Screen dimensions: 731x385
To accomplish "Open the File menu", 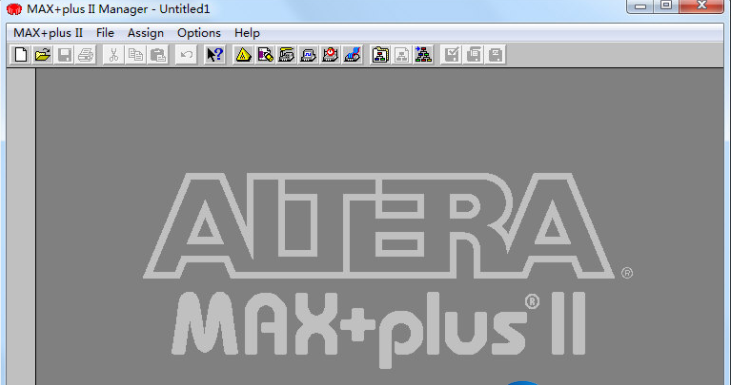I will (x=105, y=33).
